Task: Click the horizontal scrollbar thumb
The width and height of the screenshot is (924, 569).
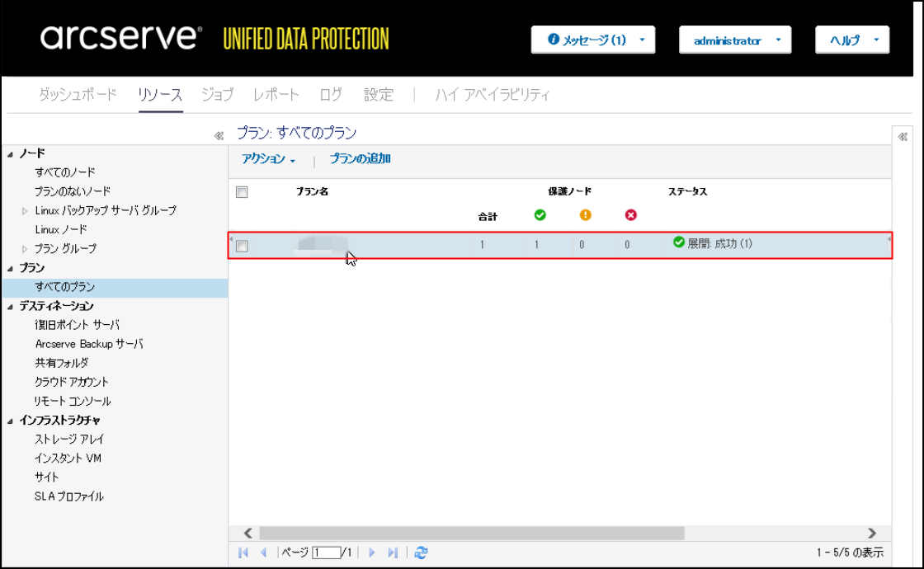Action: coord(471,533)
